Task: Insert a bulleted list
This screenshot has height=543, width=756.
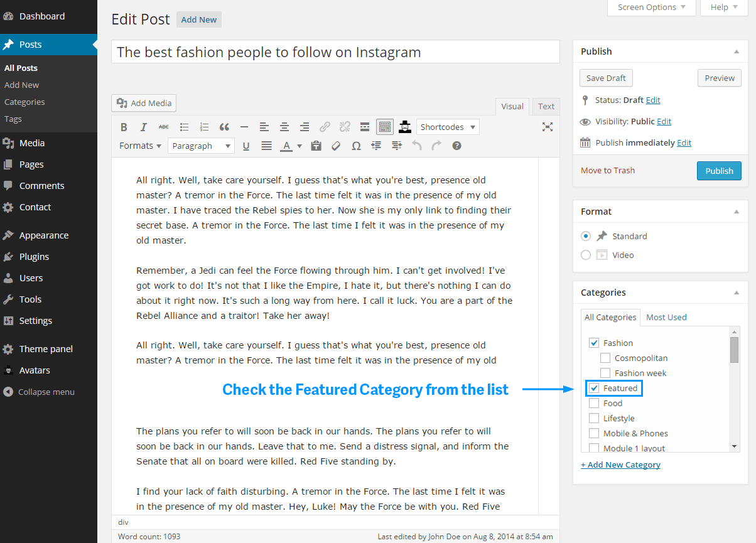Action: [184, 127]
